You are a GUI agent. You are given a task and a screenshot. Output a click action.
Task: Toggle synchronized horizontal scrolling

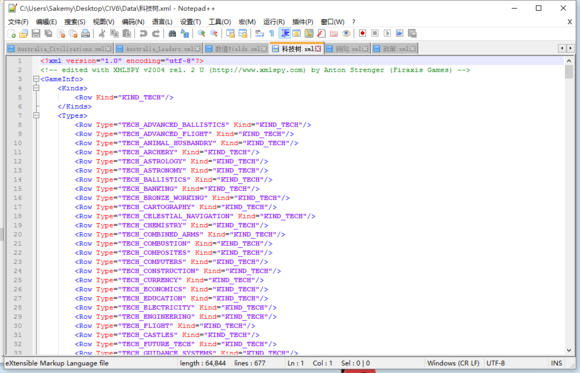click(x=243, y=34)
